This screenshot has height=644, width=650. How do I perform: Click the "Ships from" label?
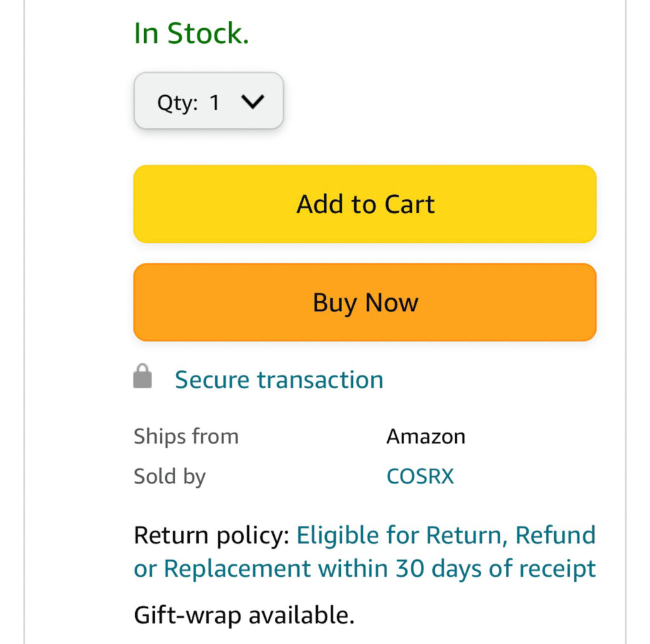click(186, 437)
